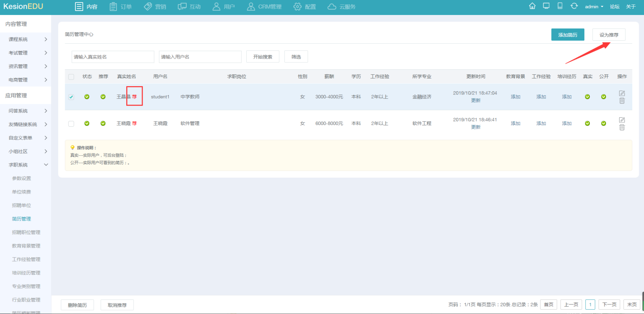The height and width of the screenshot is (314, 644).
Task: Open the CRM管理 top menu
Action: (264, 7)
